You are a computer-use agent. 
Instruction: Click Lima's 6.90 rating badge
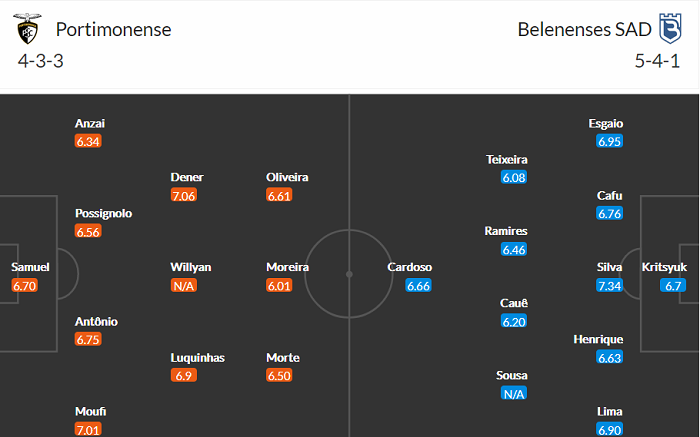click(610, 430)
